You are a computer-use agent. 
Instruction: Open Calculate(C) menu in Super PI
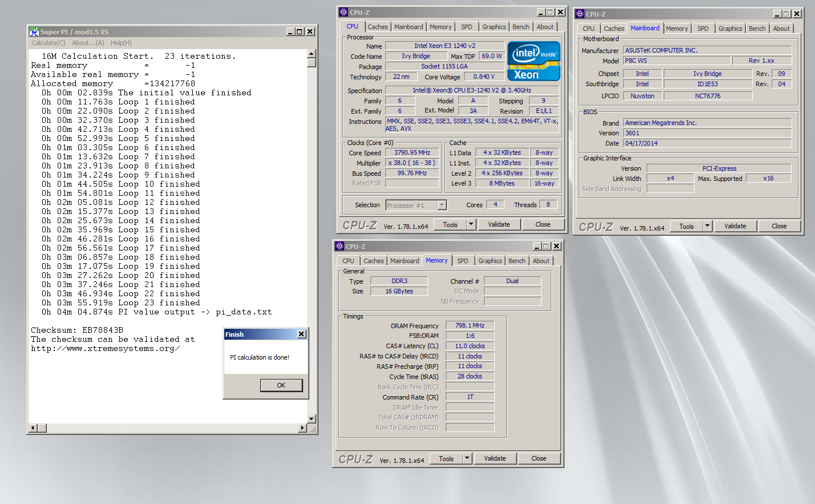[49, 43]
